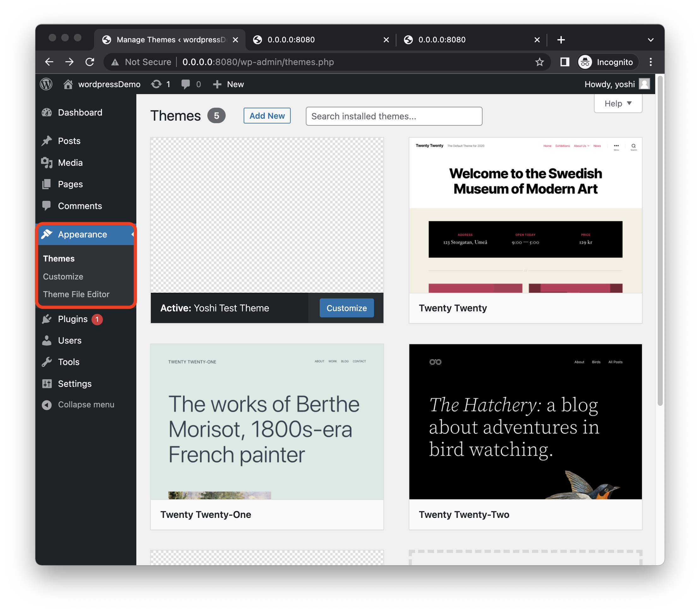This screenshot has width=700, height=612.
Task: Open the Theme File Editor
Action: pyautogui.click(x=76, y=294)
